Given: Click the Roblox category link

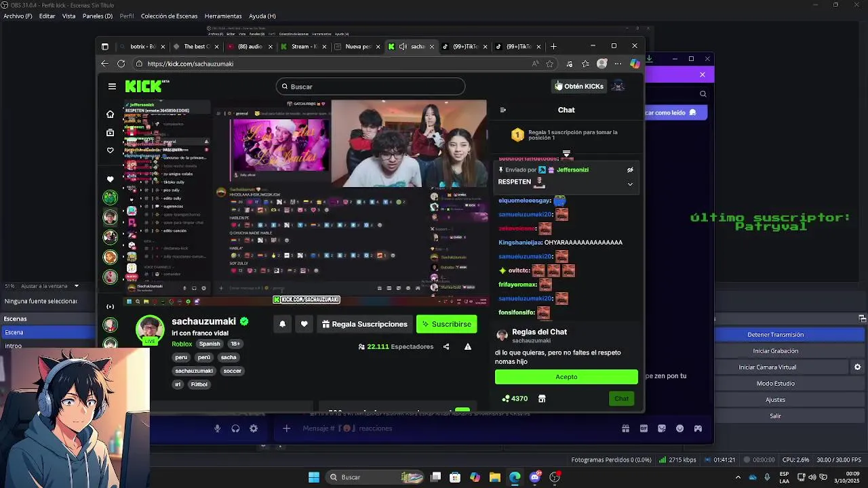Looking at the screenshot, I should point(182,344).
